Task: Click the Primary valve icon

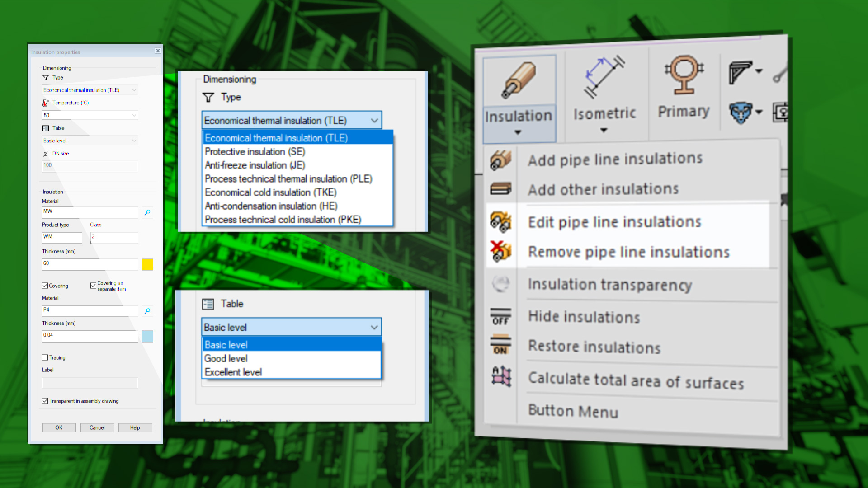Action: click(x=684, y=75)
